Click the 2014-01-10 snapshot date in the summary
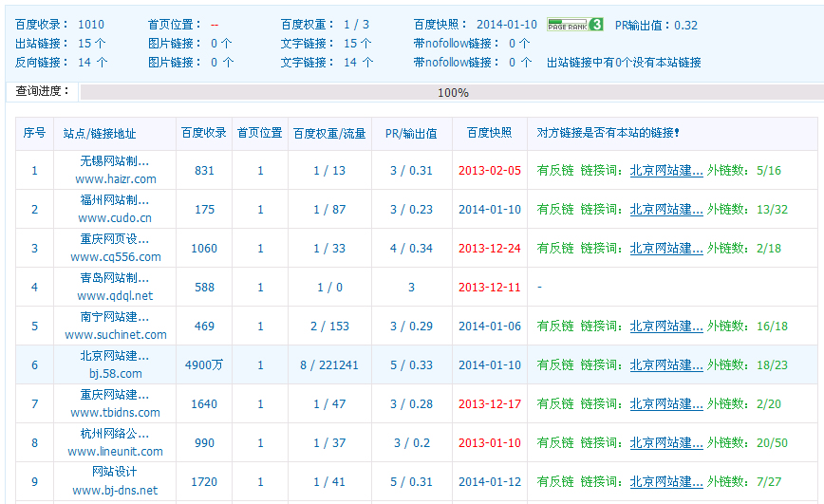The width and height of the screenshot is (824, 504). pyautogui.click(x=507, y=25)
